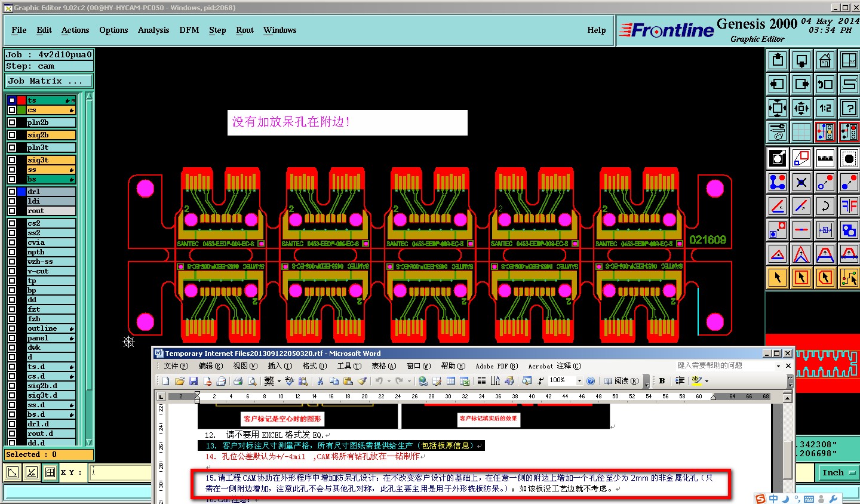Click the pan down arrow icon
This screenshot has width=860, height=504.
pos(801,60)
